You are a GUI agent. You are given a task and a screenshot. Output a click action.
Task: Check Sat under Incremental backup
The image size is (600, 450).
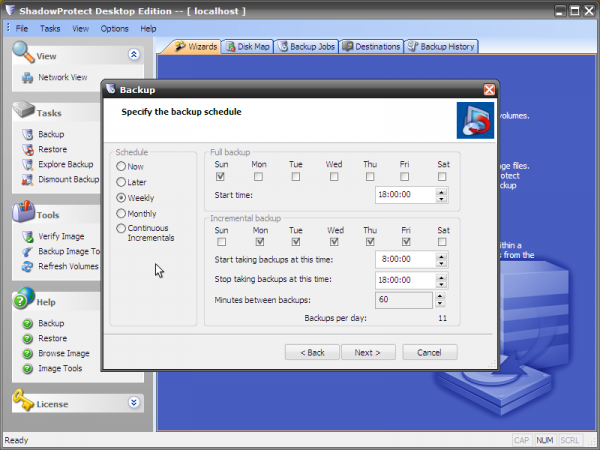(x=442, y=242)
